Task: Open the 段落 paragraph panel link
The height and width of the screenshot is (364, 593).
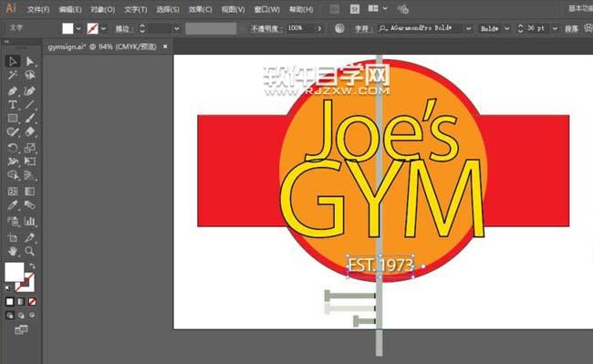Action: click(571, 28)
